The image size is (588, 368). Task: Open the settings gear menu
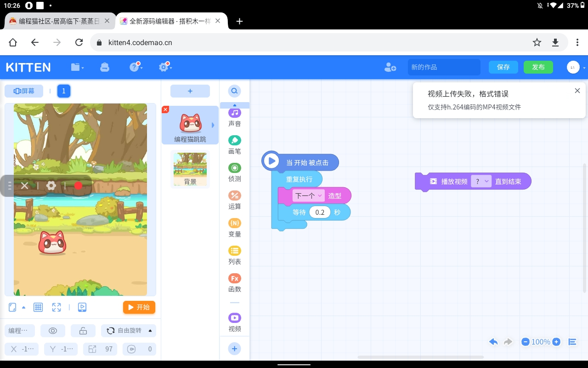[x=164, y=67]
